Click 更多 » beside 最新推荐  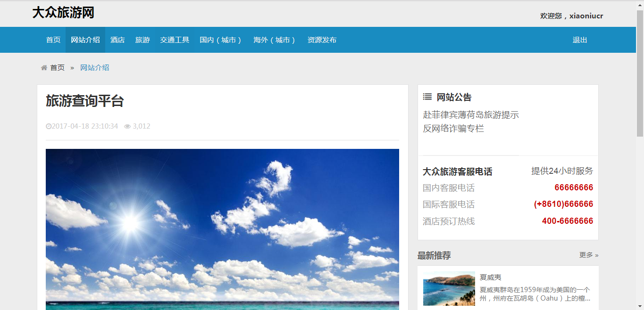click(x=589, y=255)
